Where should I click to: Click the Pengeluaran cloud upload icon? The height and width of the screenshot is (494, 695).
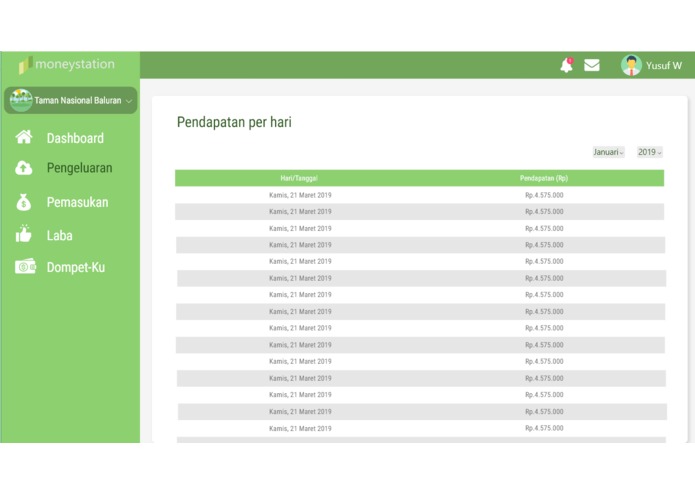click(24, 168)
